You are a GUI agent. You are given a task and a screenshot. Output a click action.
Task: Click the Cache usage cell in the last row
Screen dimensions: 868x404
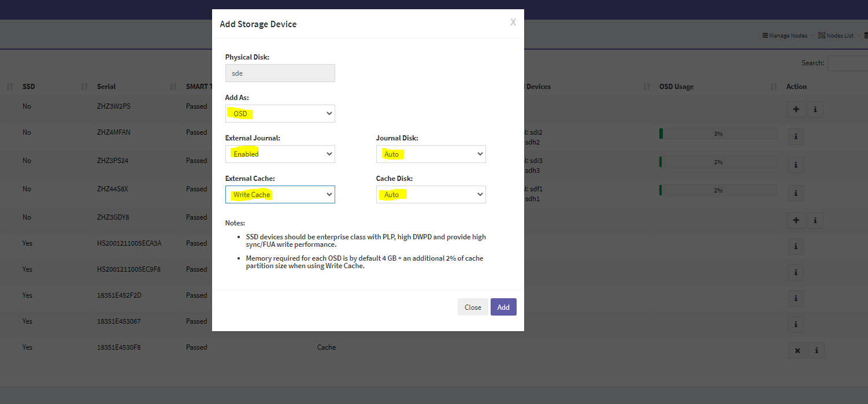(x=327, y=347)
